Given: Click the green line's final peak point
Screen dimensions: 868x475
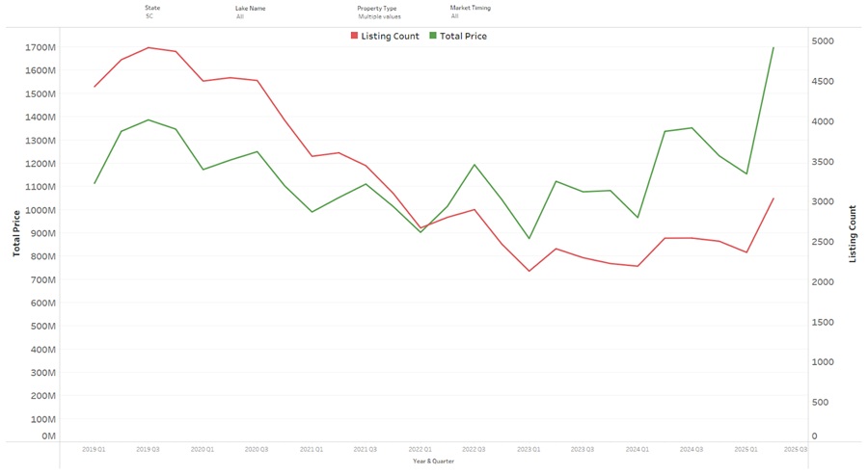Looking at the screenshot, I should click(773, 47).
